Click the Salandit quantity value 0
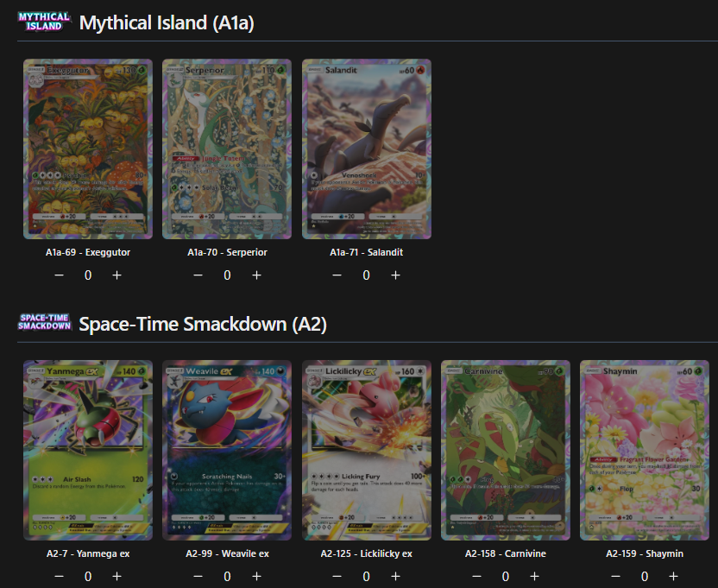The height and width of the screenshot is (588, 718). click(366, 275)
